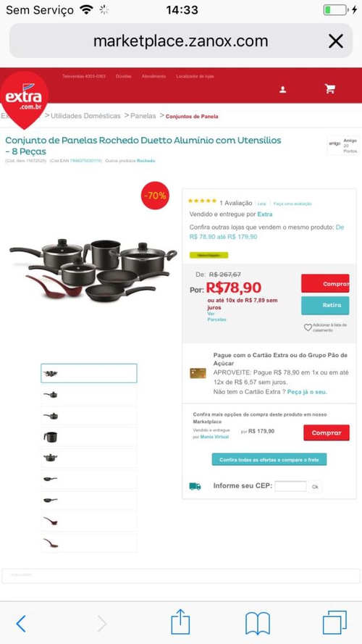Open the Safari bookmarks icon
Image resolution: width=362 pixels, height=644 pixels.
pos(257,623)
